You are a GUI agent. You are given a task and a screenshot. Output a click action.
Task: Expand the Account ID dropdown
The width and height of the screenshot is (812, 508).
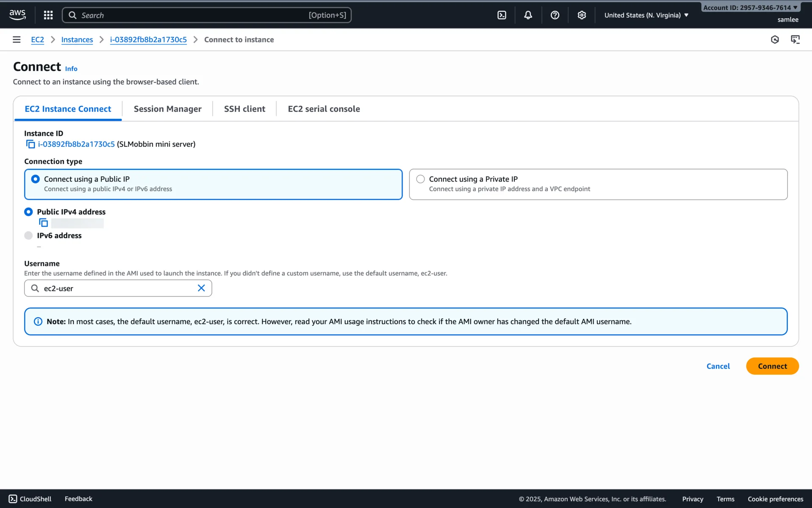point(750,8)
